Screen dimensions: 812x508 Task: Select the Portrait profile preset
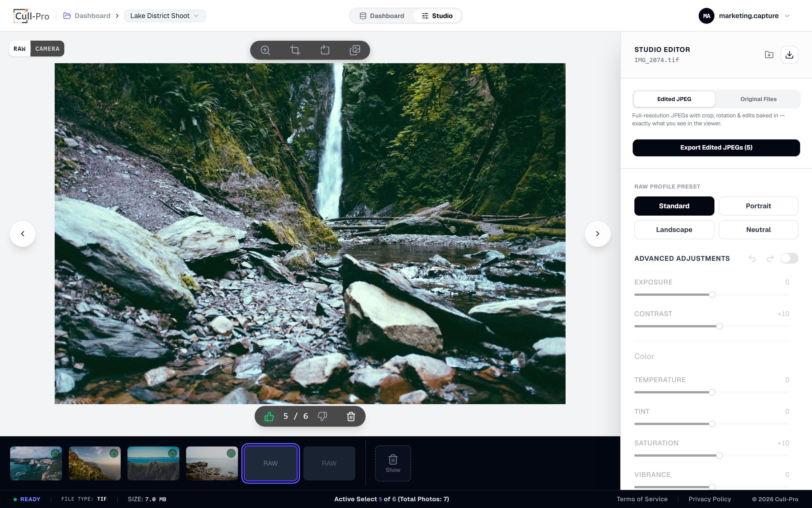[x=758, y=206]
